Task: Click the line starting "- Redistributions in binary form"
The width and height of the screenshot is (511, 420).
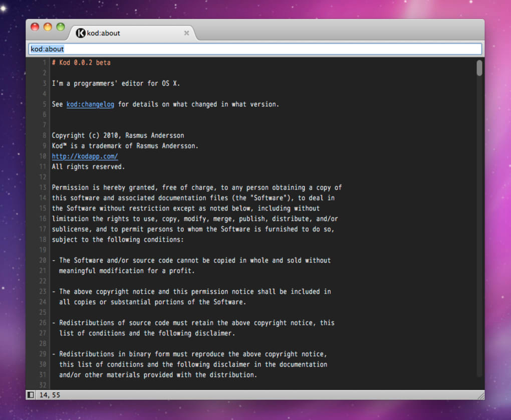Action: (189, 354)
